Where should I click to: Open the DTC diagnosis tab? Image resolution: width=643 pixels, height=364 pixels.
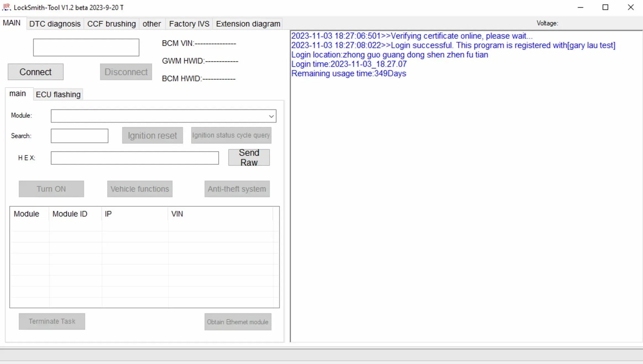point(55,24)
